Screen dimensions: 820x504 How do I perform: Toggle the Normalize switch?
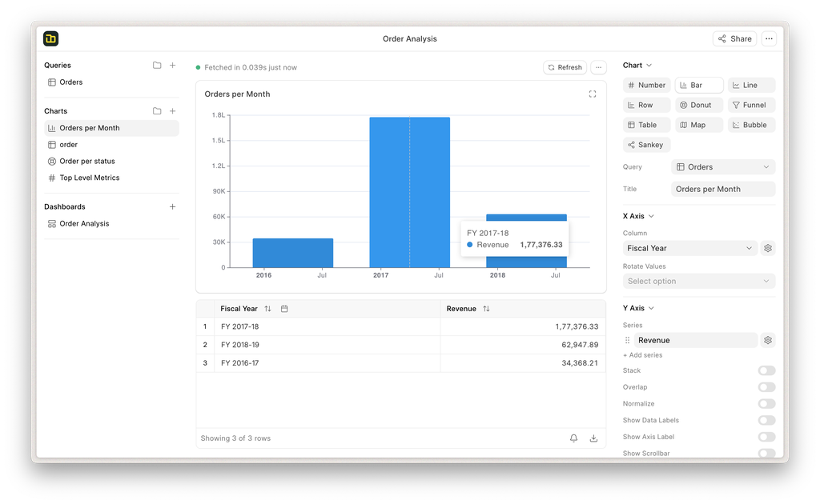pyautogui.click(x=766, y=404)
